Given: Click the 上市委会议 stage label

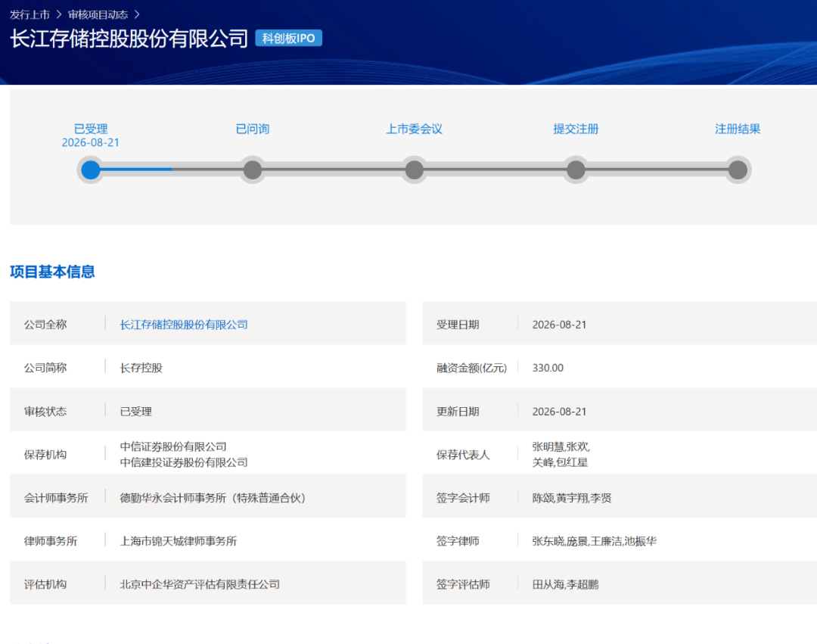Looking at the screenshot, I should pos(415,129).
